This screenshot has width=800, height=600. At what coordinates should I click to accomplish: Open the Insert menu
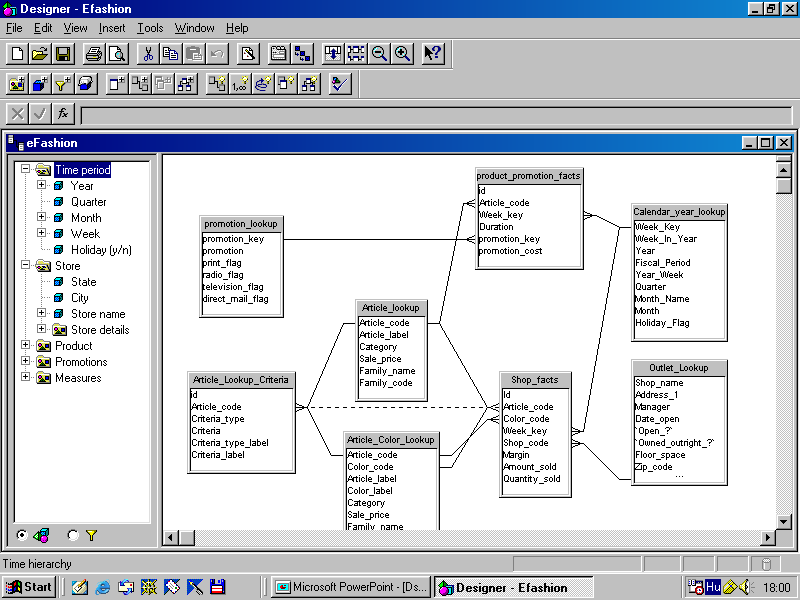112,28
